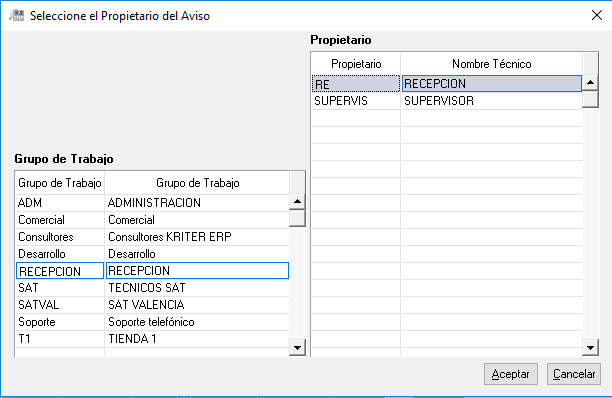Click Propietario list scroll-up arrow
The image size is (612, 398).
click(590, 82)
